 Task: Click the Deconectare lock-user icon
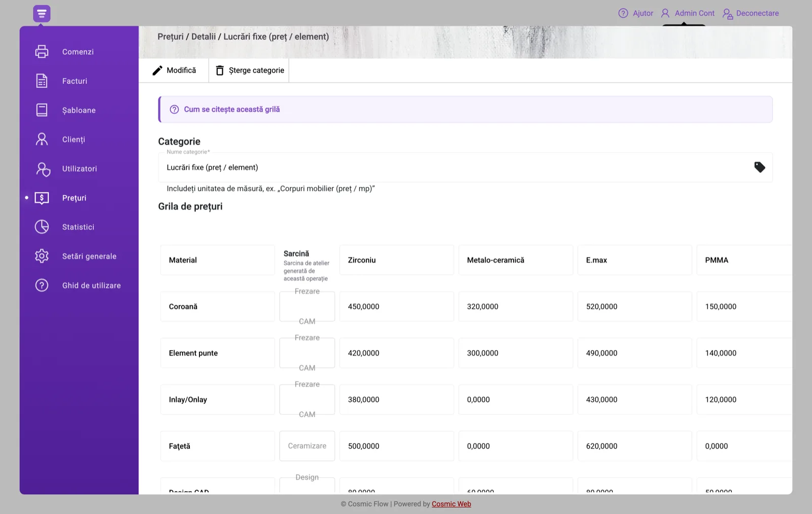[728, 14]
